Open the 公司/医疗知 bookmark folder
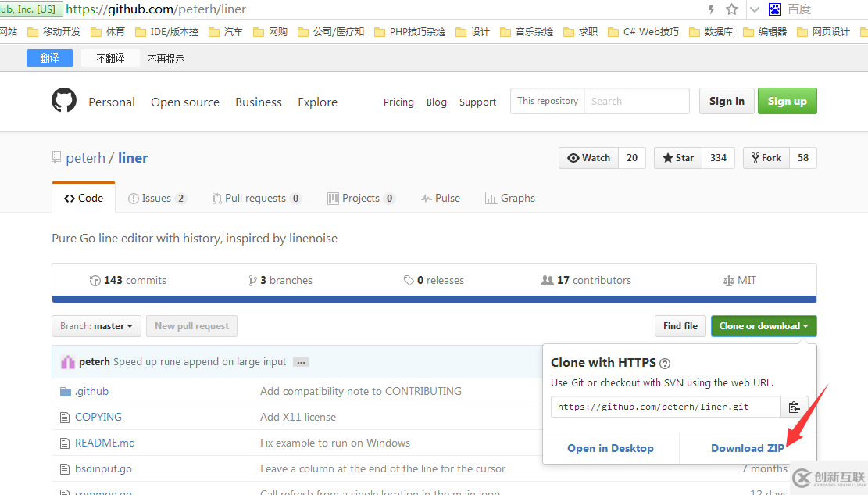Image resolution: width=868 pixels, height=495 pixels. (x=331, y=31)
